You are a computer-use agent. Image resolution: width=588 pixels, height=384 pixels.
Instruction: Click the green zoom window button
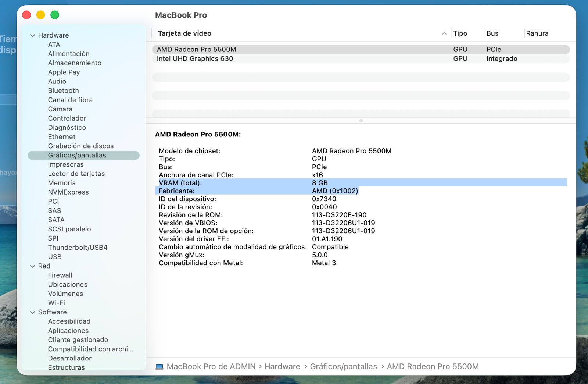coord(55,15)
